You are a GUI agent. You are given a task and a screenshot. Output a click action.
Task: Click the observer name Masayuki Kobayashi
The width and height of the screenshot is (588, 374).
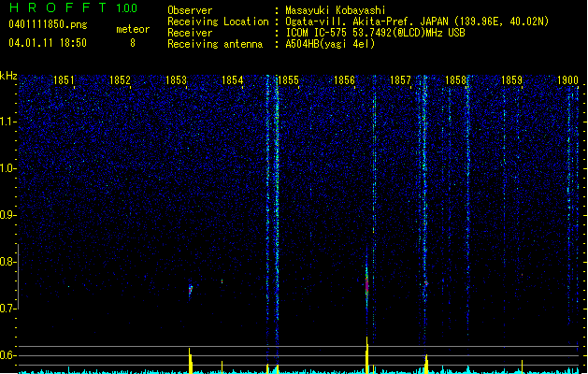(x=336, y=10)
